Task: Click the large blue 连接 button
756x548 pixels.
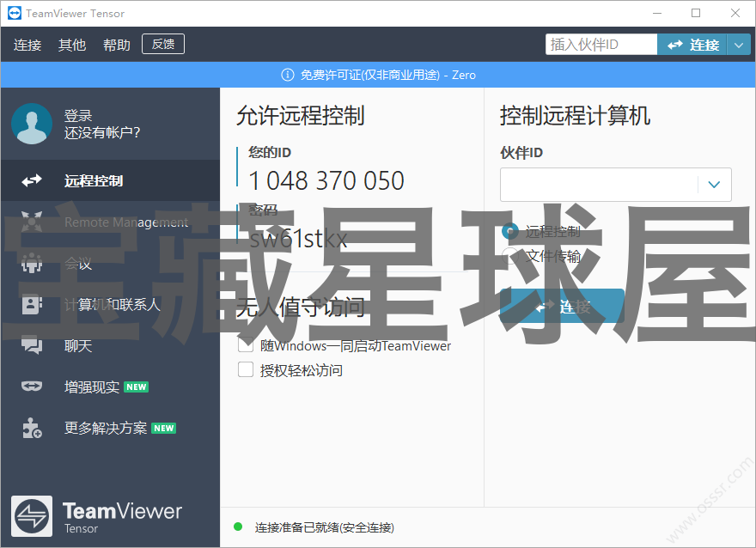Action: (x=562, y=306)
